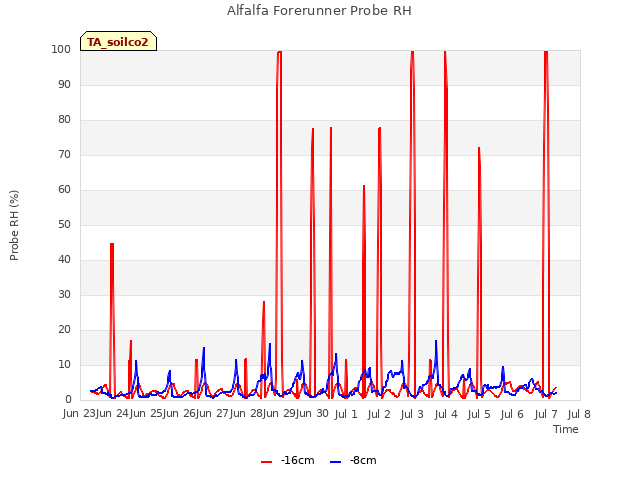
Task: Click the 70 y-axis tick label
Action: point(64,155)
